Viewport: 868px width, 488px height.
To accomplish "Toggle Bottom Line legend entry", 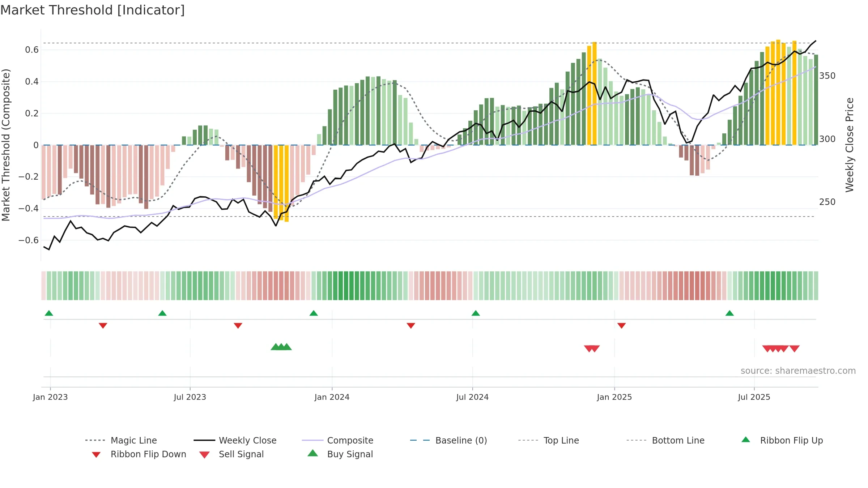I will pyautogui.click(x=665, y=440).
